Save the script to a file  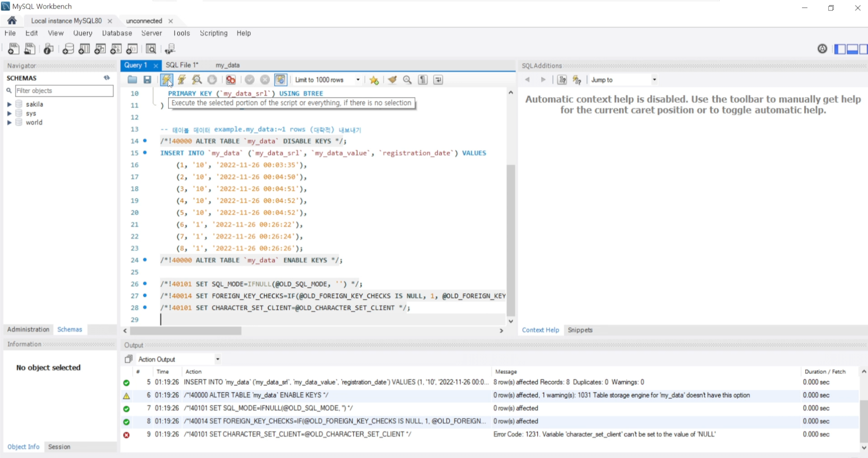147,80
